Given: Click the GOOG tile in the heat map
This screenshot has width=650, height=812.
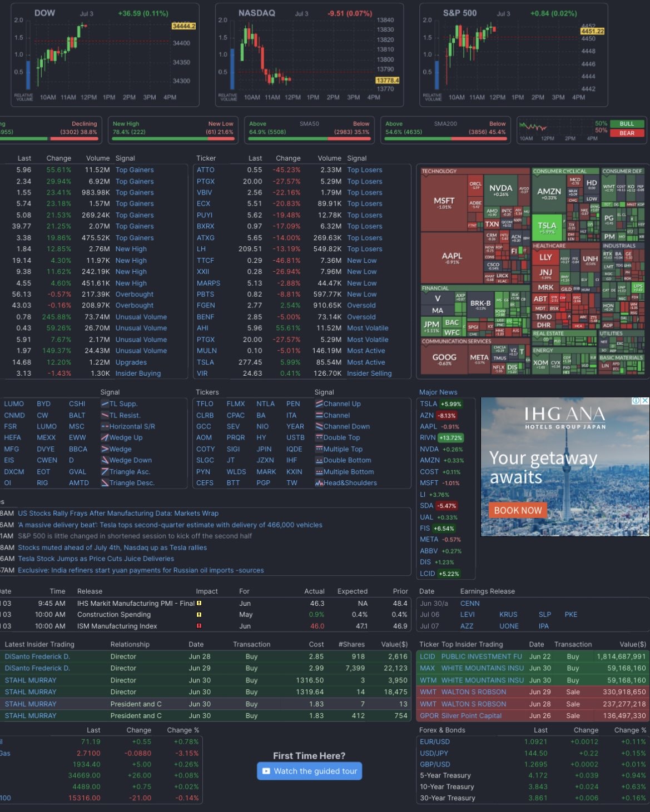Looking at the screenshot, I should click(444, 360).
